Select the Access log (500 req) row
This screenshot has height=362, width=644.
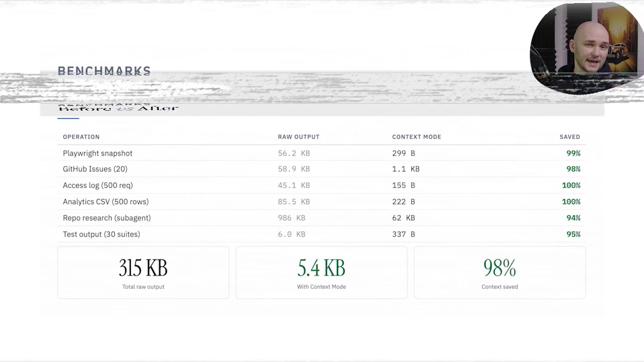pos(98,185)
